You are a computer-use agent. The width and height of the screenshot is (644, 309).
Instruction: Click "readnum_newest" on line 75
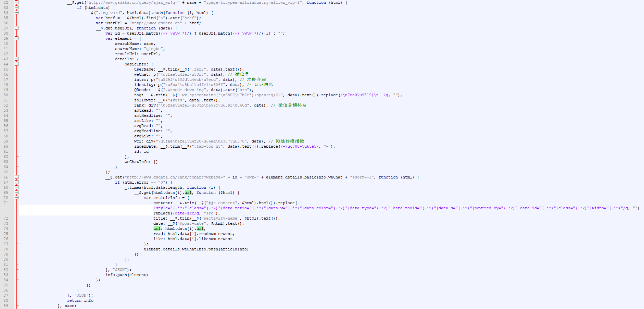click(215, 234)
